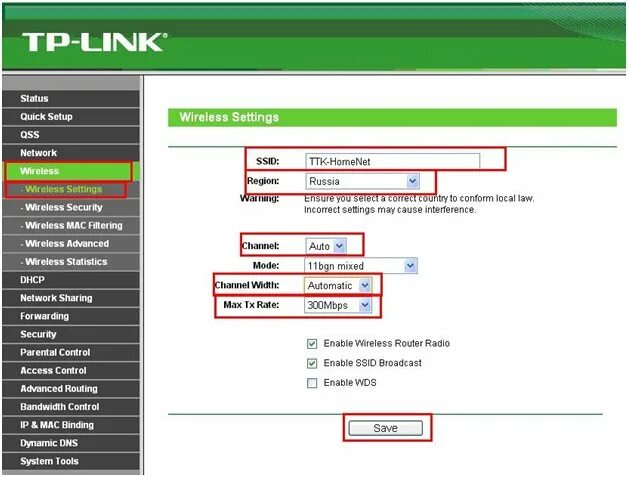Click the TP-LINK logo
628x477 pixels.
click(x=95, y=42)
